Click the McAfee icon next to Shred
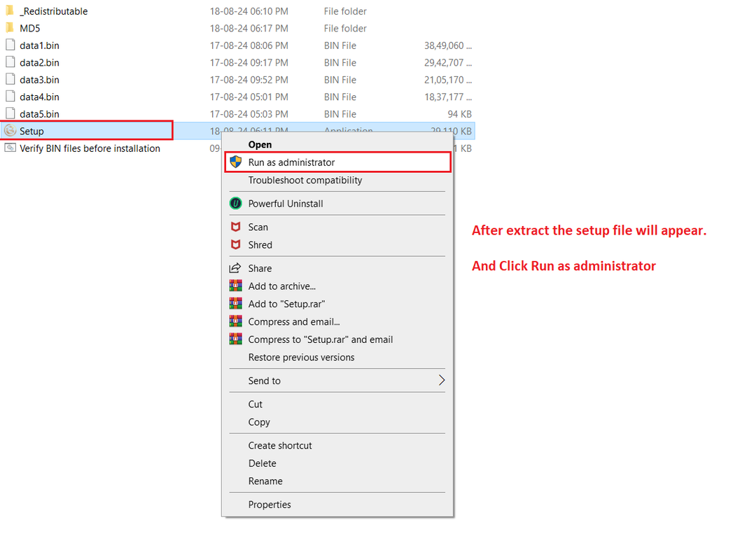Viewport: 747px width, 560px height. [235, 244]
